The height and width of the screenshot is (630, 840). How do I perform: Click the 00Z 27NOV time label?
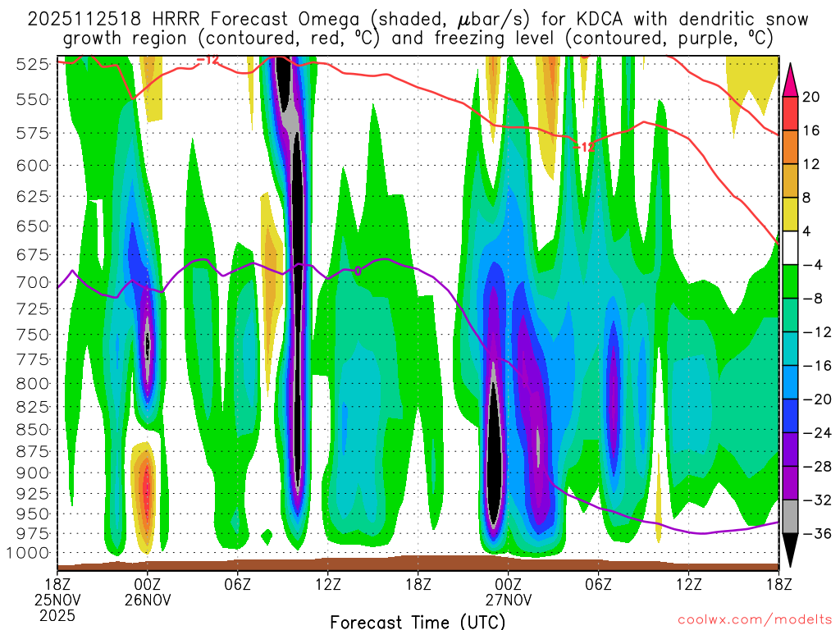[509, 591]
